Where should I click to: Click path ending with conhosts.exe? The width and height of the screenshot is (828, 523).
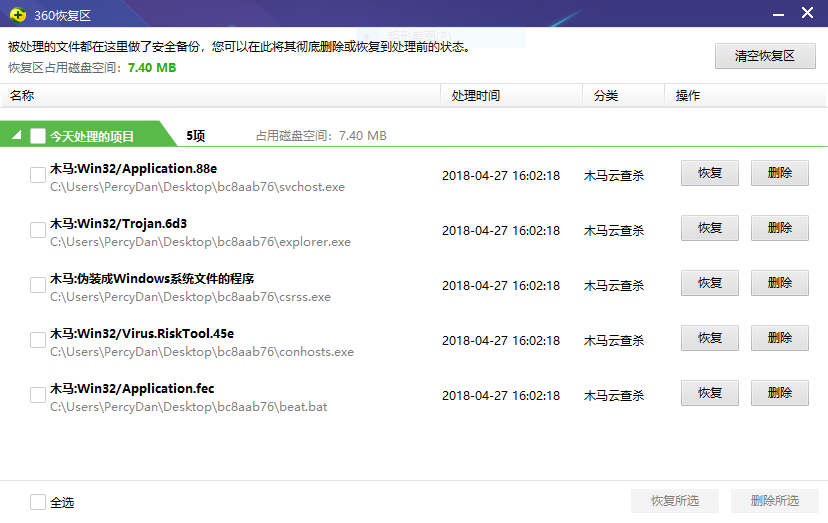tap(202, 352)
